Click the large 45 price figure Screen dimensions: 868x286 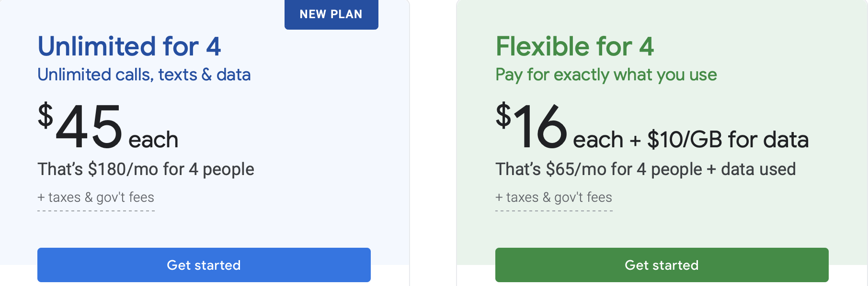pos(89,126)
